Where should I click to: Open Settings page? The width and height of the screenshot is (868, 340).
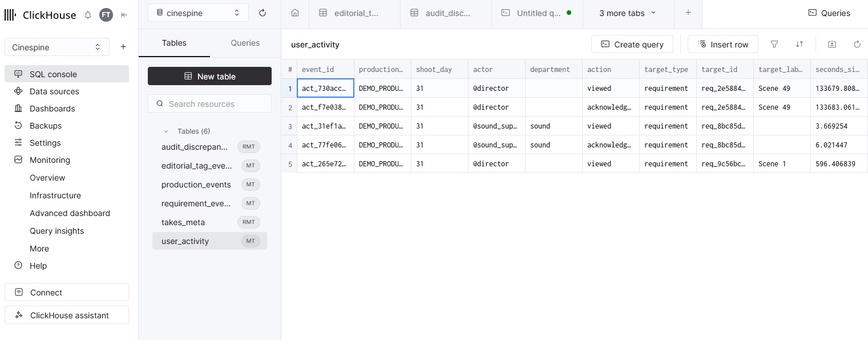coord(67,142)
